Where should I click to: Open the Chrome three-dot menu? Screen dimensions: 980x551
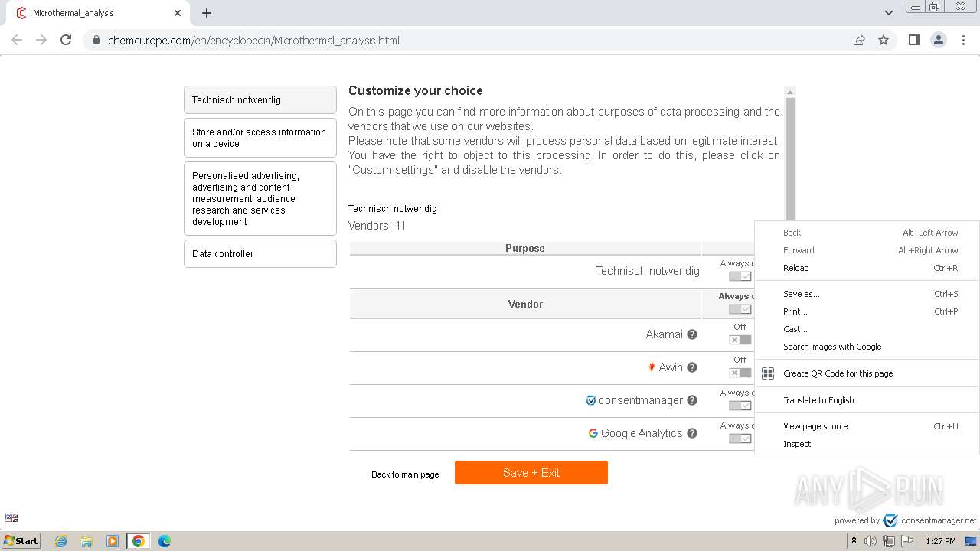pos(963,40)
